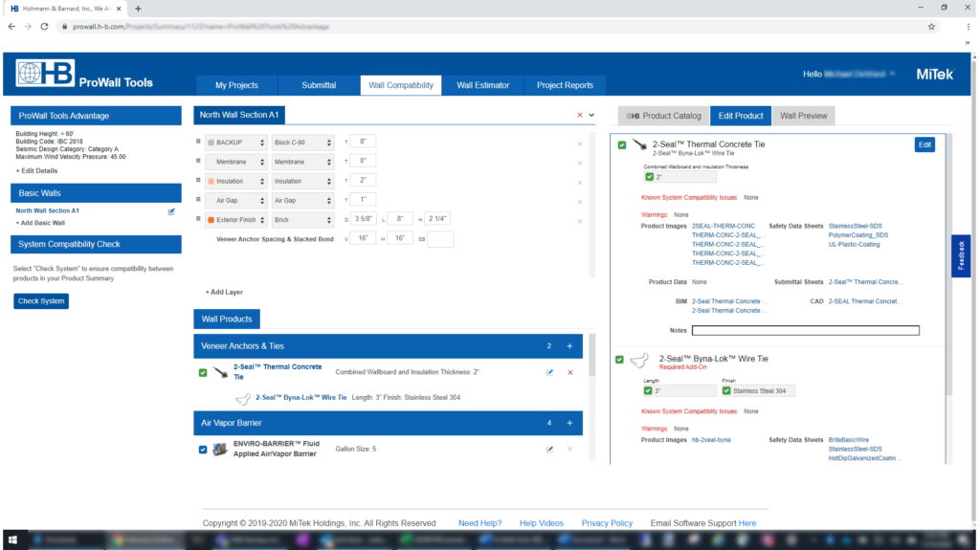This screenshot has width=980, height=550.
Task: Switch to the My Projects tab
Action: click(237, 85)
